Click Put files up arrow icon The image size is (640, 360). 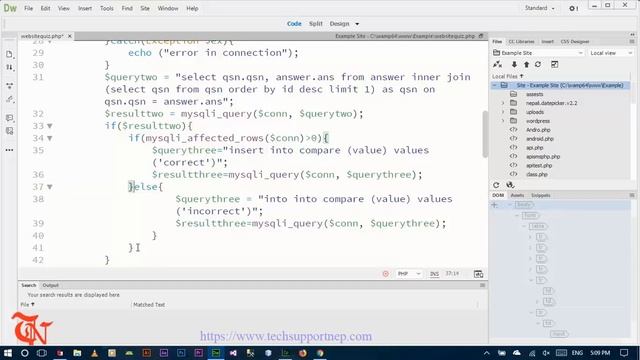point(526,64)
